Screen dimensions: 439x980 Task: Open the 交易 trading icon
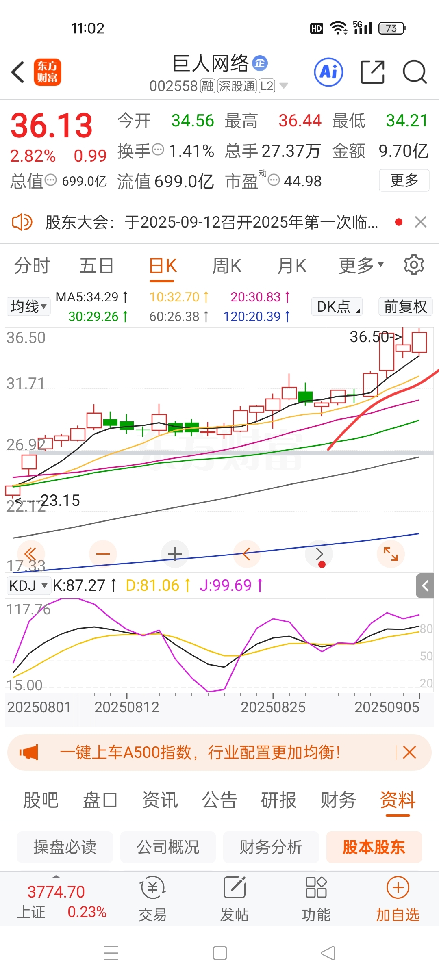tap(153, 899)
